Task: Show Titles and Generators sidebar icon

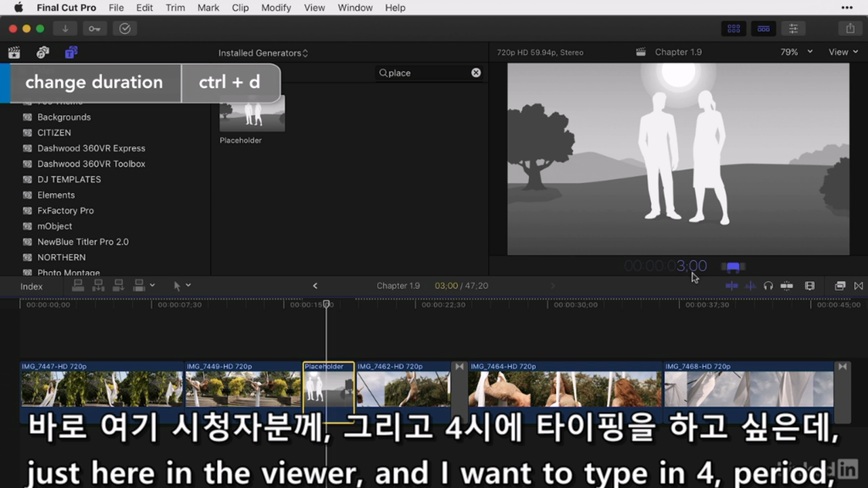Action: (x=71, y=53)
